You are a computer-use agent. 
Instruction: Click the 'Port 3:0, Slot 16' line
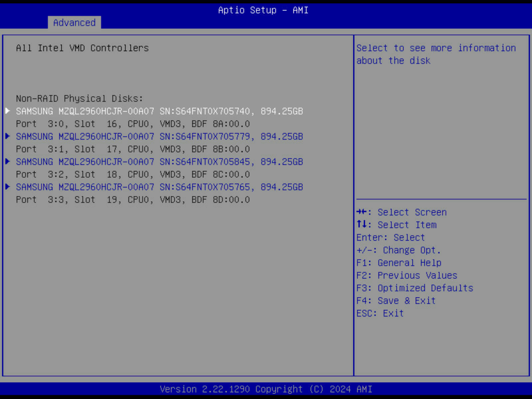point(133,124)
